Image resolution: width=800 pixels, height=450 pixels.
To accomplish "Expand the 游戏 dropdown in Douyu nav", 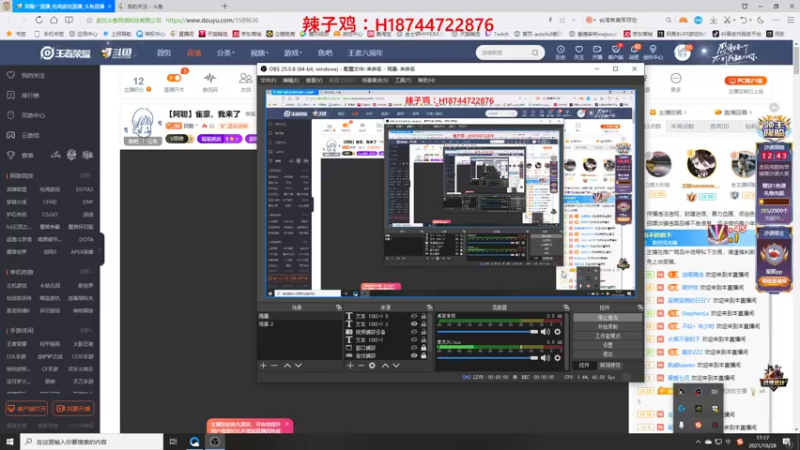I will (292, 53).
